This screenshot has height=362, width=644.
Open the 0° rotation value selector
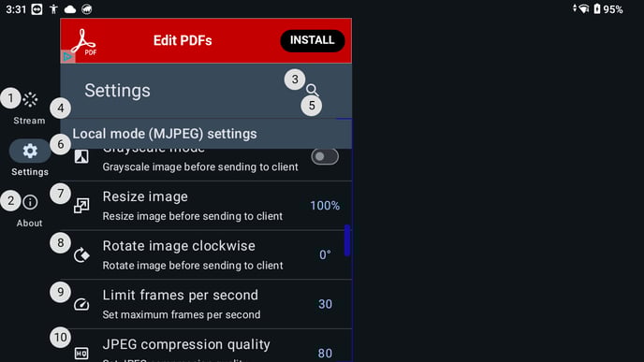click(325, 254)
